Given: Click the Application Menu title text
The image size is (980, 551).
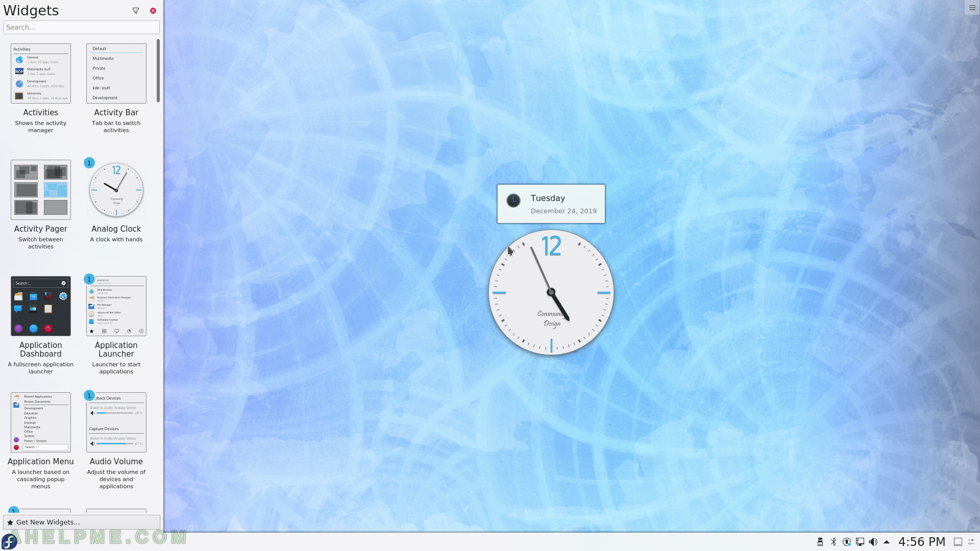Looking at the screenshot, I should tap(41, 461).
